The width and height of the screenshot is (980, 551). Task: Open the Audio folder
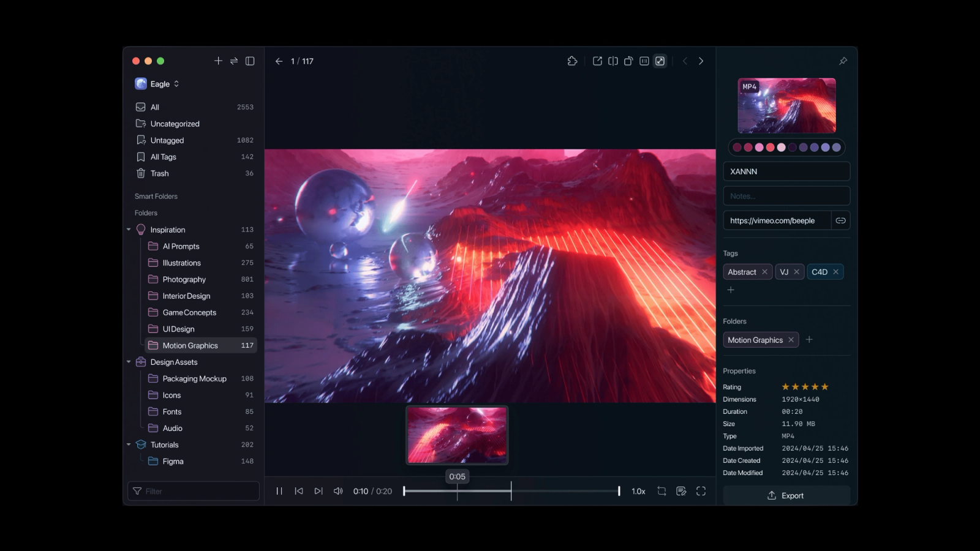[200, 428]
